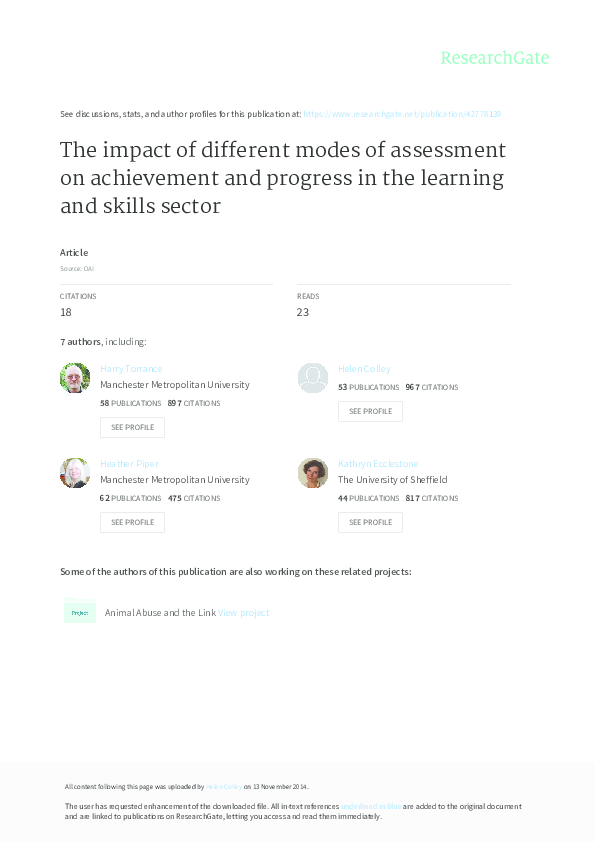Click the CITATIONS count of 18
Image resolution: width=595 pixels, height=842 pixels.
(65, 312)
